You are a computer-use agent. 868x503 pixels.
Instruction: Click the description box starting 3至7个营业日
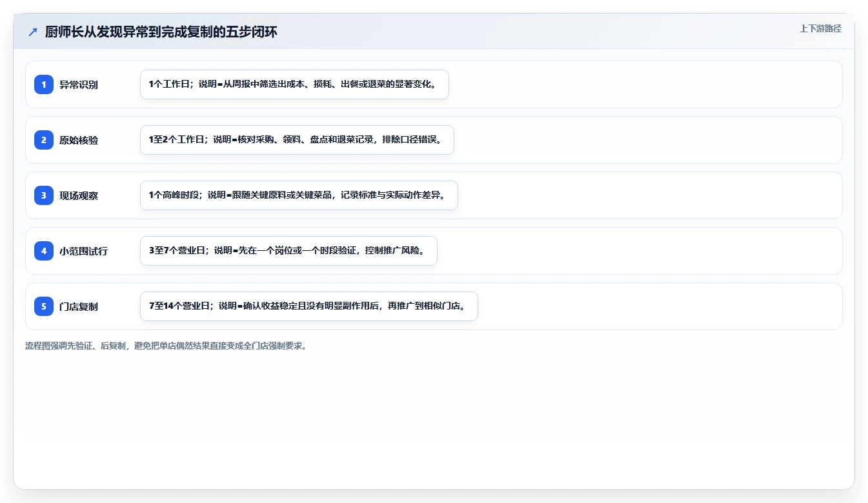tap(288, 251)
